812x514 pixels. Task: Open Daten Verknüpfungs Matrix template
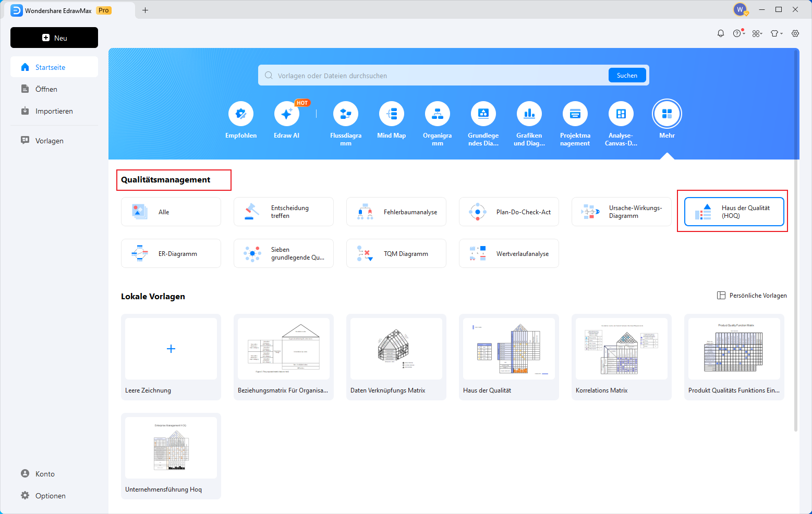[396, 357]
